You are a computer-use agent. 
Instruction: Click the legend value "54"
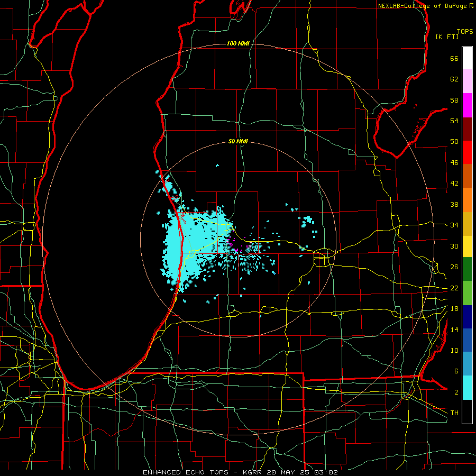pos(454,121)
